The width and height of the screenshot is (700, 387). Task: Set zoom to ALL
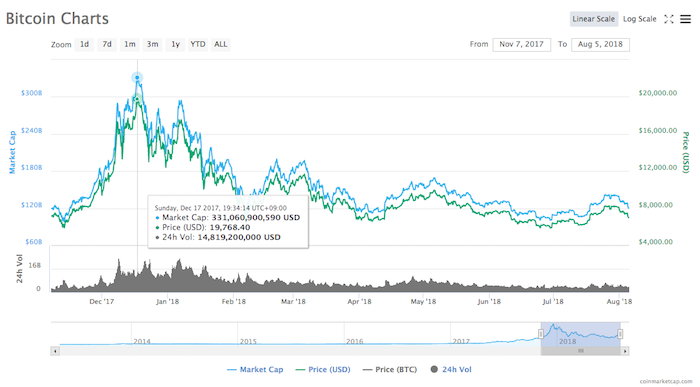221,44
